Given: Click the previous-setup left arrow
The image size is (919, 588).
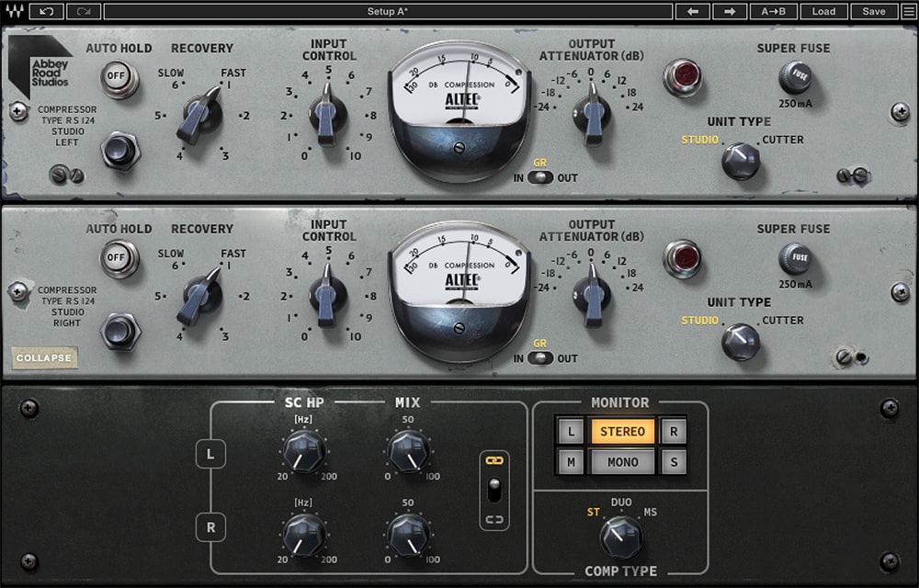Looking at the screenshot, I should (692, 11).
